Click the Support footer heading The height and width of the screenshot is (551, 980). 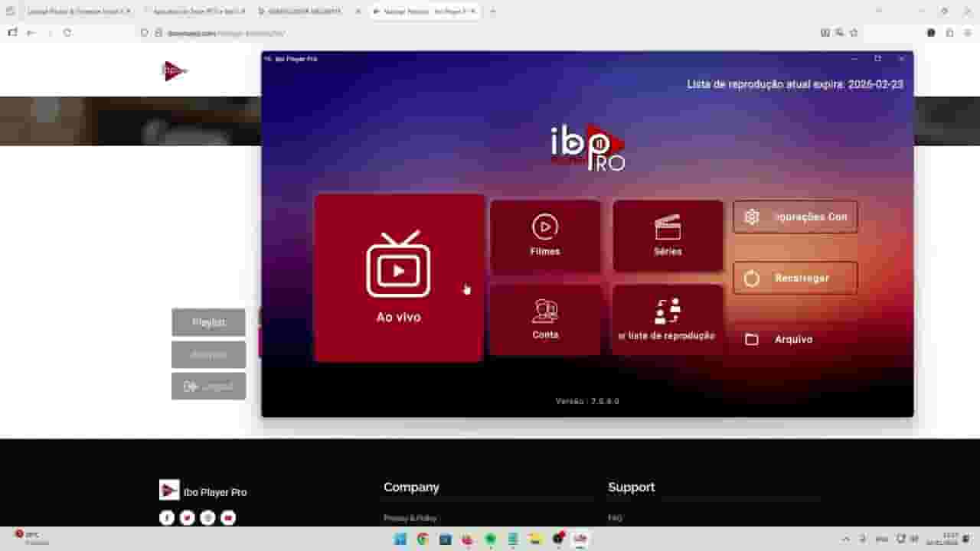tap(632, 487)
